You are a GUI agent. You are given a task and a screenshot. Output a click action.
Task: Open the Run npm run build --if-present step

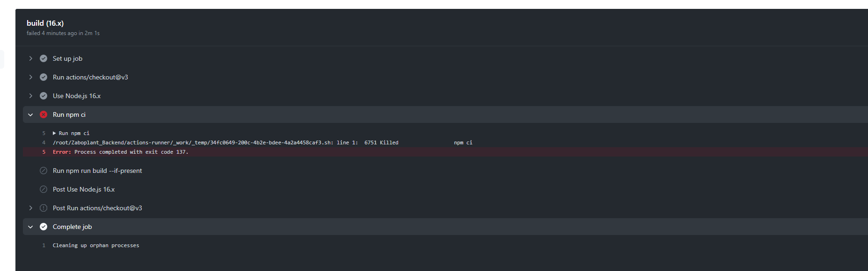click(97, 171)
